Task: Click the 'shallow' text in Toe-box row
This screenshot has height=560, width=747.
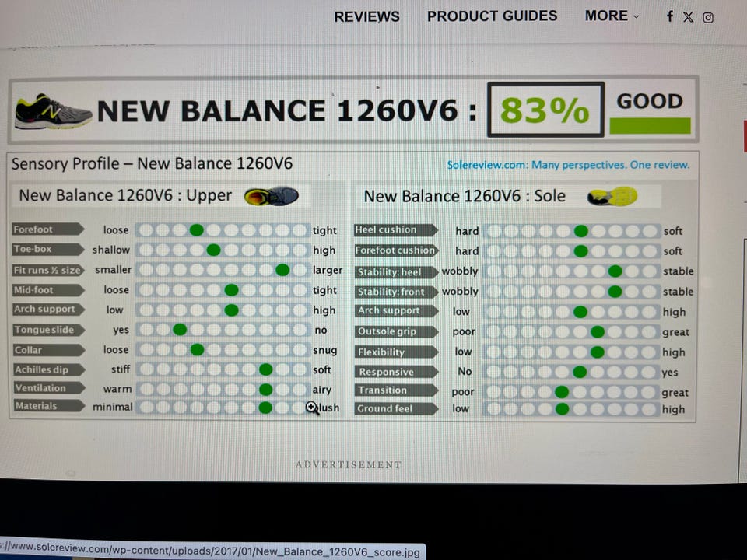Action: (111, 250)
